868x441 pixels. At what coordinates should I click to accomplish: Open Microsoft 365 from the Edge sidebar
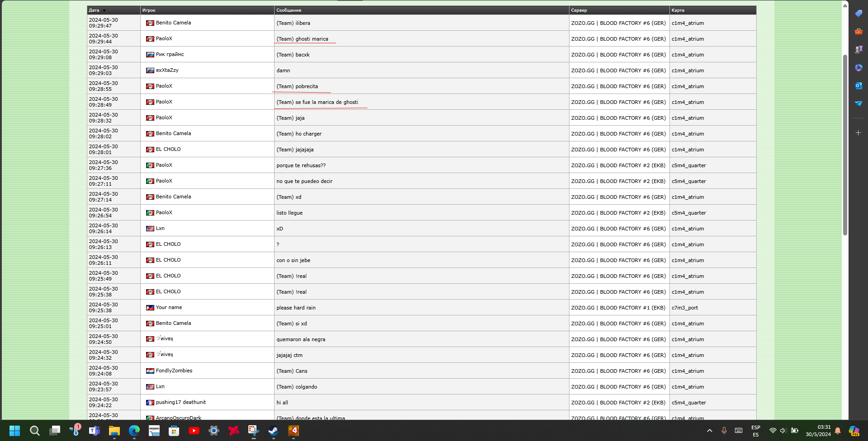tap(859, 68)
